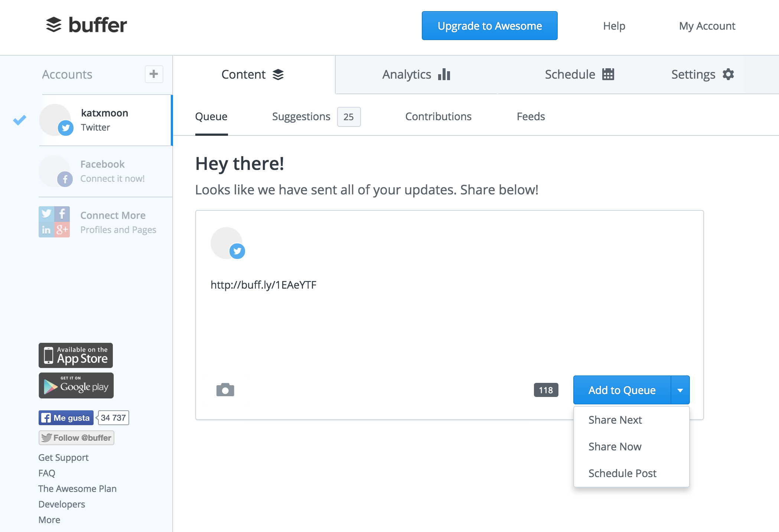This screenshot has width=779, height=532.
Task: Click Upgrade to Awesome button
Action: 489,26
